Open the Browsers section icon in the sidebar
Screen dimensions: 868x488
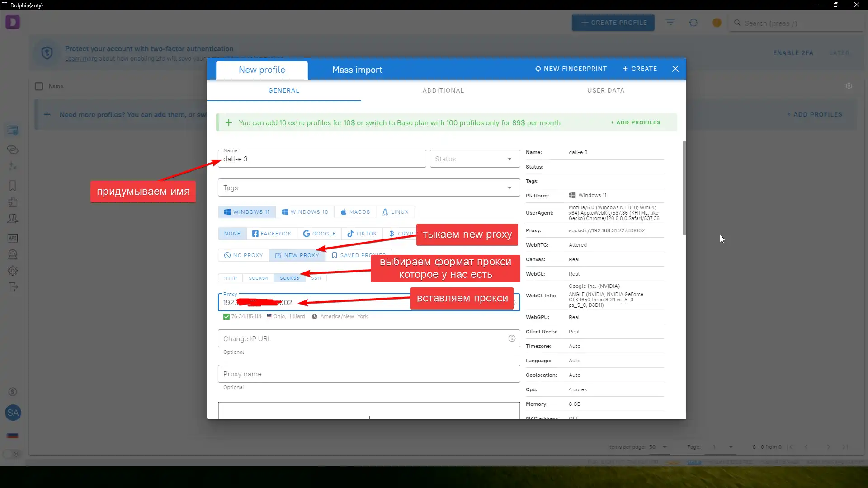13,131
